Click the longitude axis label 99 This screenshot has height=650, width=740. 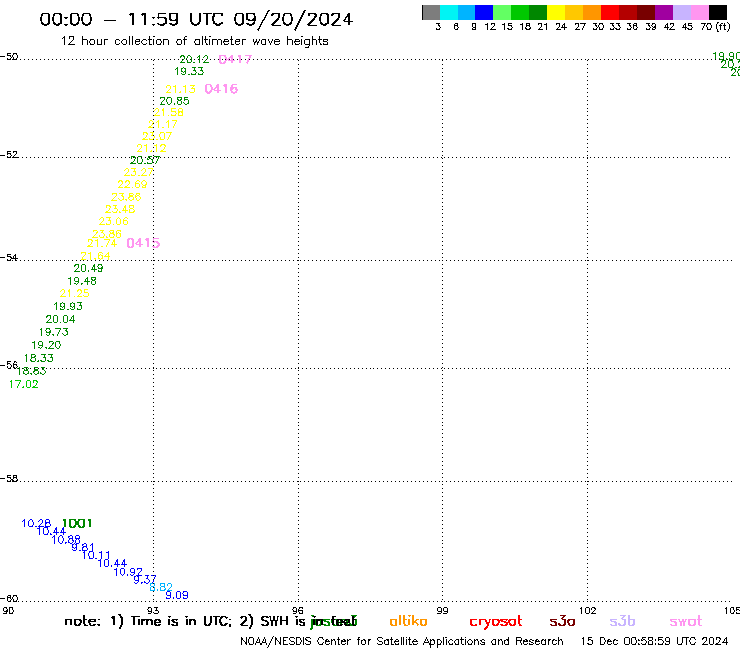442,610
